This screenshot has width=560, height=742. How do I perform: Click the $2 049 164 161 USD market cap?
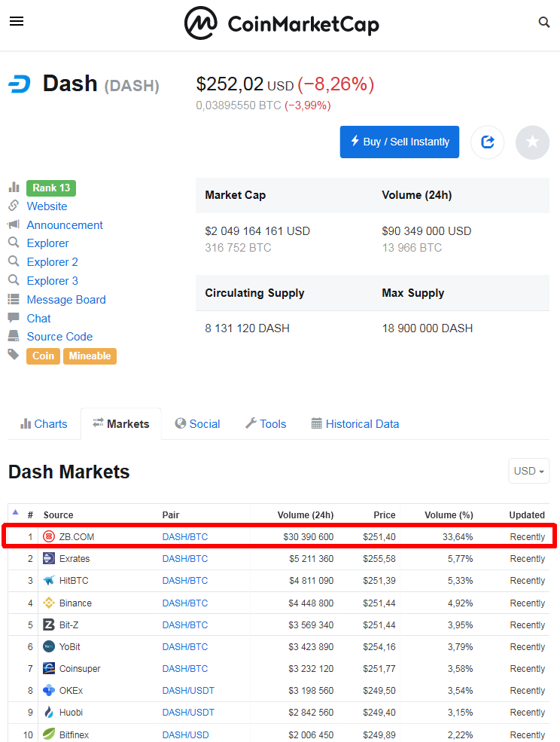point(257,231)
